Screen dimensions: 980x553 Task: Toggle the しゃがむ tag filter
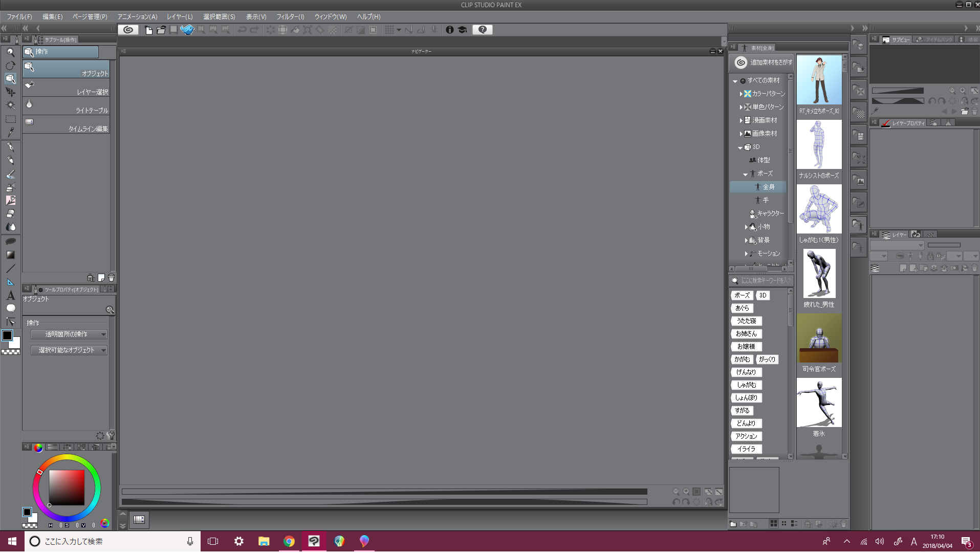pyautogui.click(x=746, y=385)
